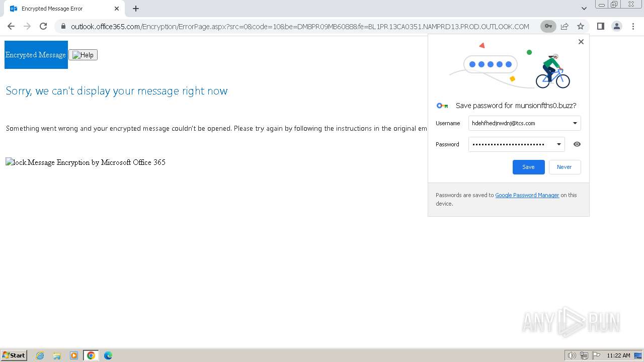Go back to the previous page

(11, 26)
